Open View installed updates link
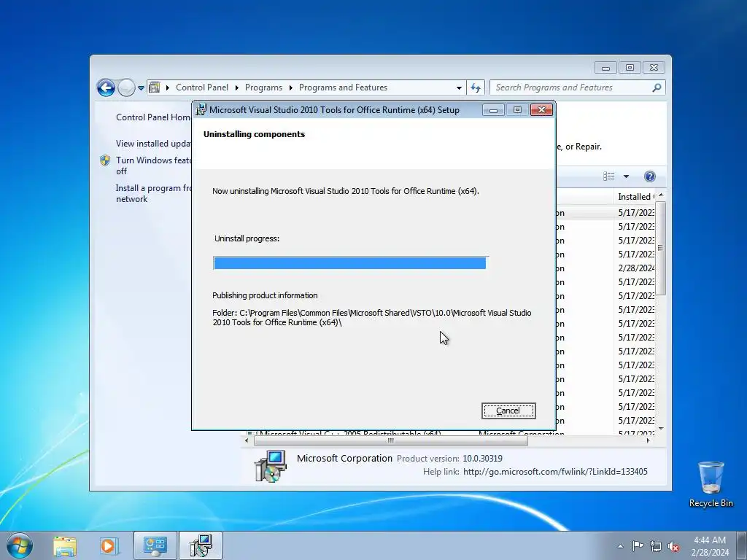The image size is (747, 560). [153, 144]
